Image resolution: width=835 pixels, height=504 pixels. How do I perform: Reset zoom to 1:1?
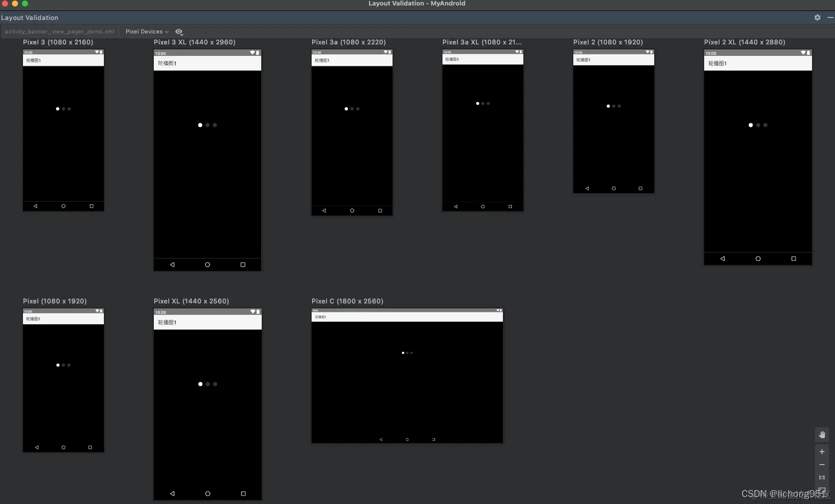(x=822, y=478)
